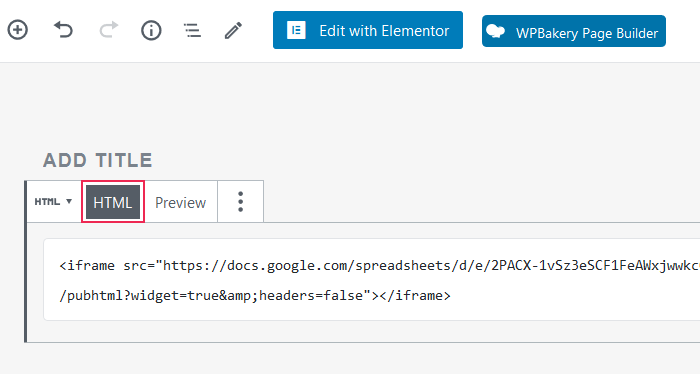Open the HTML block type dropdown
Screen dimensions: 700x374
pyautogui.click(x=53, y=202)
